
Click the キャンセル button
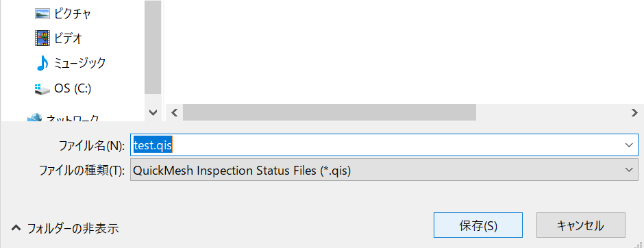[x=581, y=225]
